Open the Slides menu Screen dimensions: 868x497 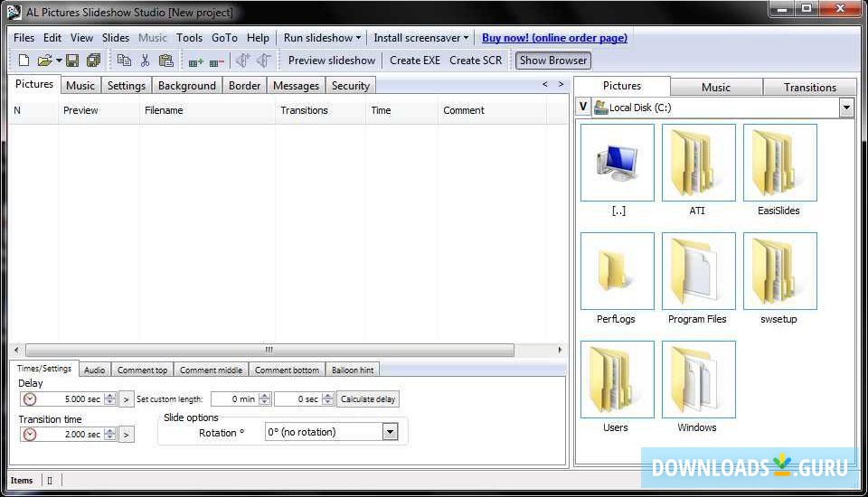tap(116, 38)
